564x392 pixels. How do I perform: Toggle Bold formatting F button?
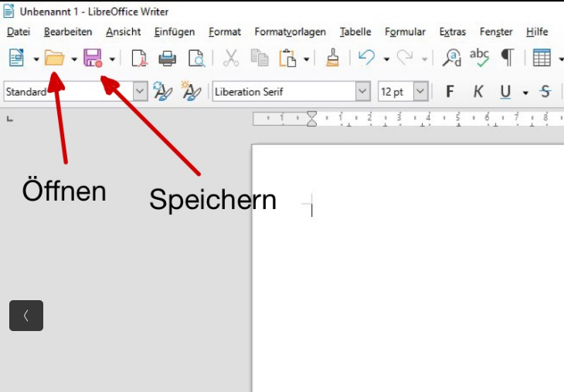point(450,92)
